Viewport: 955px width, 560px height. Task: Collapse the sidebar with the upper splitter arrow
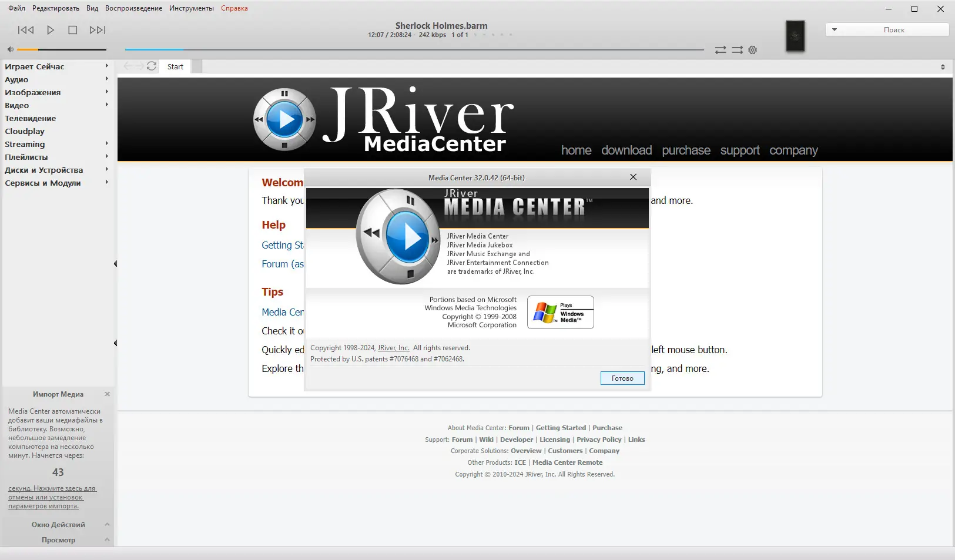[116, 264]
